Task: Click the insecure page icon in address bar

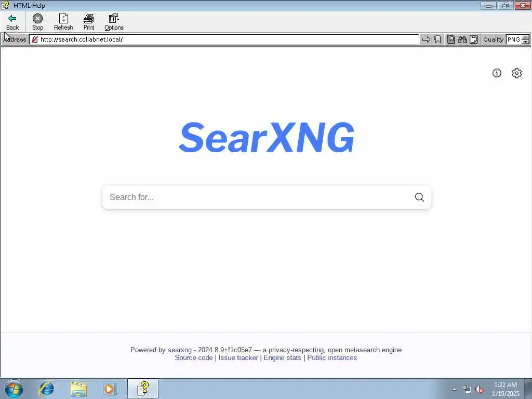Action: [x=35, y=39]
